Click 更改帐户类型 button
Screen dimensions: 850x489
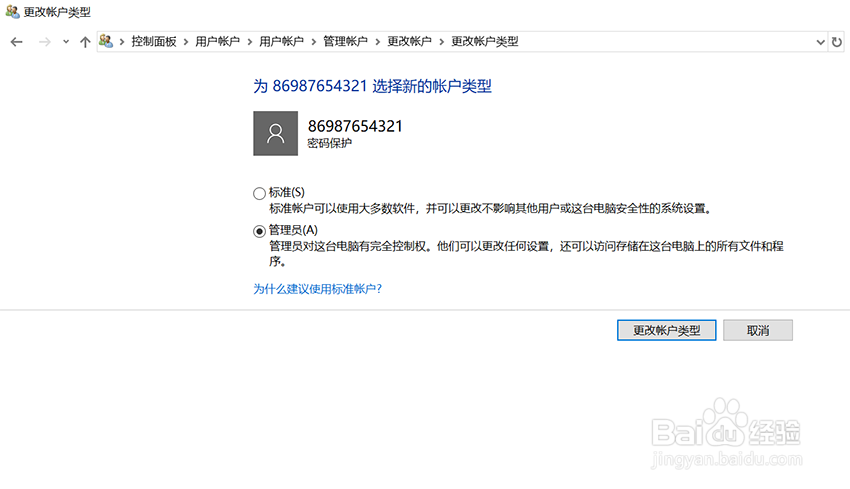(666, 330)
